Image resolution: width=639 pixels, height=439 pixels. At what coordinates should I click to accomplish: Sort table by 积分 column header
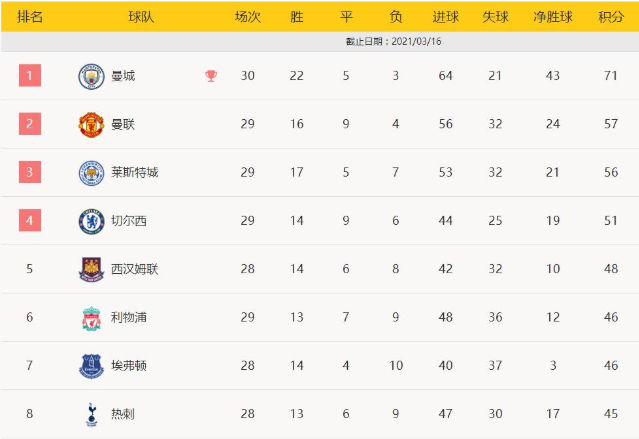click(x=611, y=17)
